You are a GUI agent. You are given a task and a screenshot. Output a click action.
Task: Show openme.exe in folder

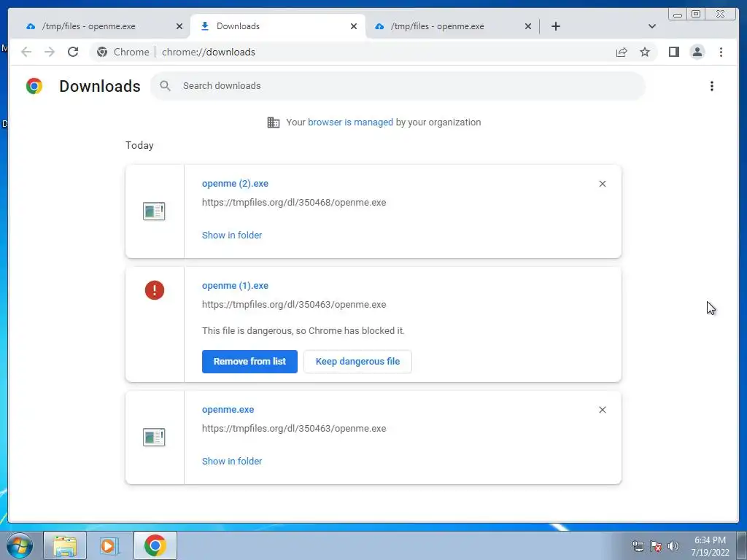tap(231, 462)
